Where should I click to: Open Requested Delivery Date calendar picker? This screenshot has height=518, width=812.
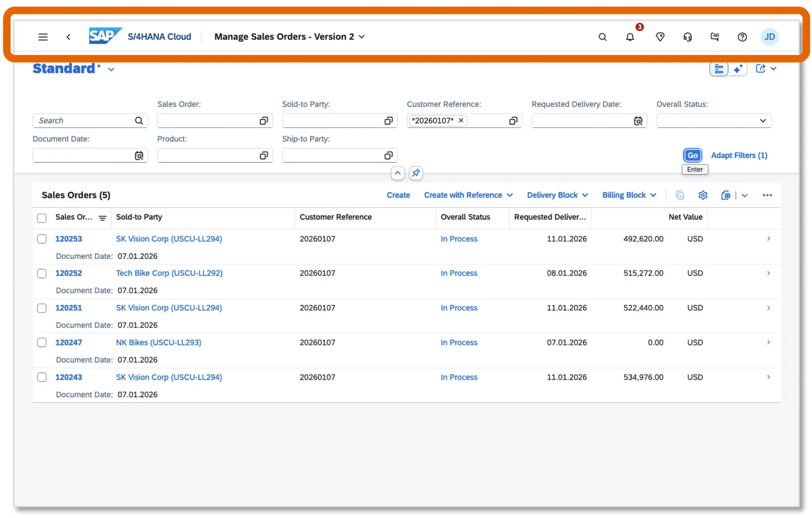(x=638, y=121)
